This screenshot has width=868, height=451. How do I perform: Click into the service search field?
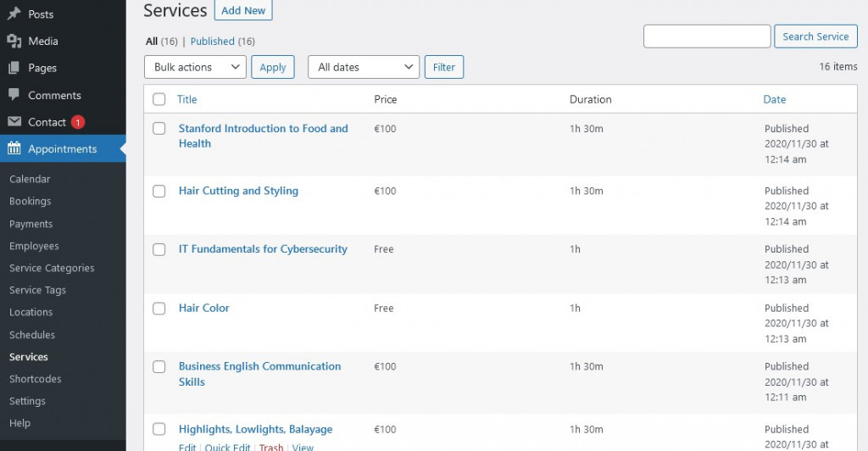707,36
